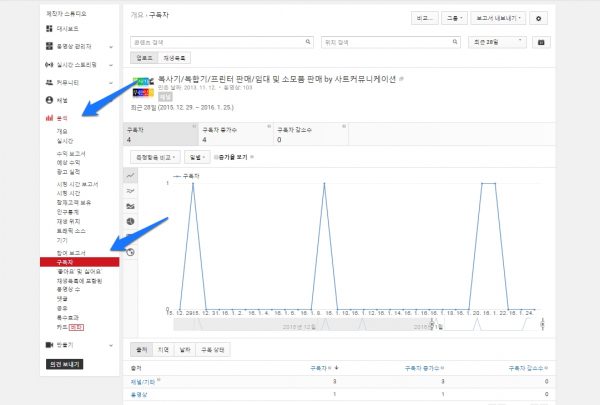Open 실시간 in the analytics menu
This screenshot has height=405, width=600.
point(65,141)
